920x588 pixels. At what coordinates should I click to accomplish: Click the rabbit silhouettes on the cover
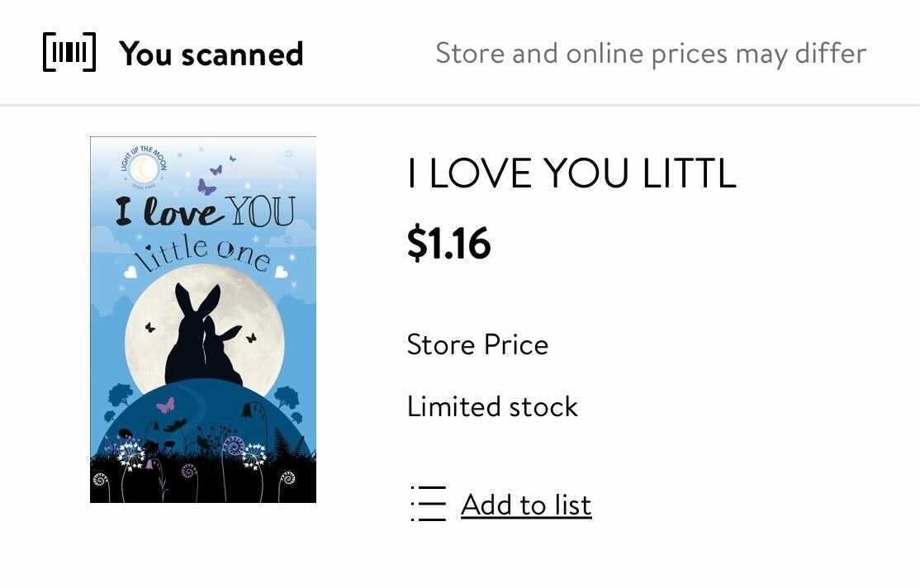click(x=203, y=335)
